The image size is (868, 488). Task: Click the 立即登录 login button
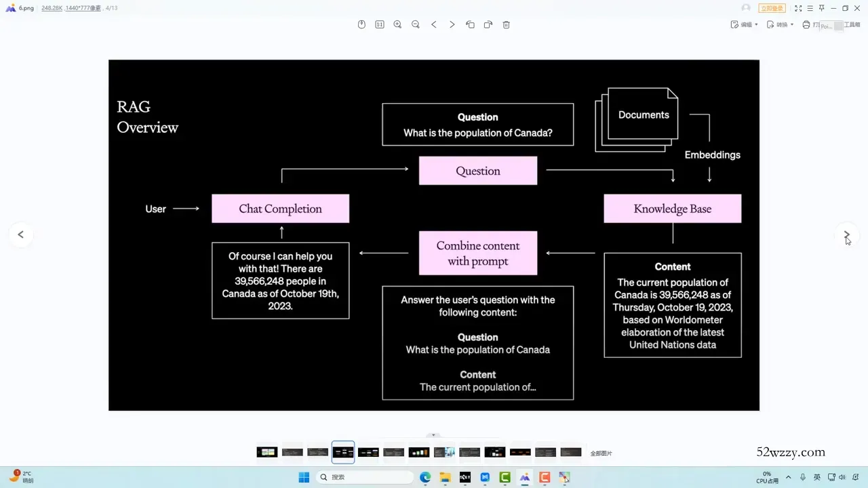[x=772, y=8]
